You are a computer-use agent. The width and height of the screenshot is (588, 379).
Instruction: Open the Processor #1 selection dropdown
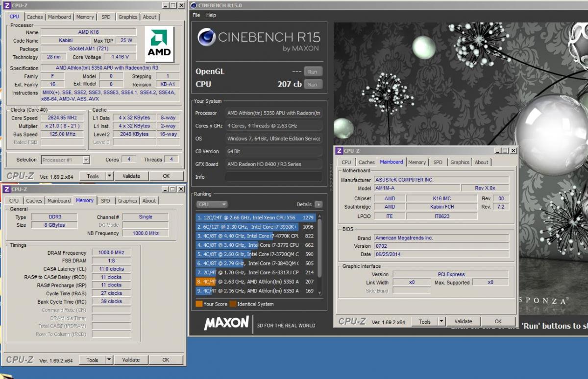tap(65, 160)
